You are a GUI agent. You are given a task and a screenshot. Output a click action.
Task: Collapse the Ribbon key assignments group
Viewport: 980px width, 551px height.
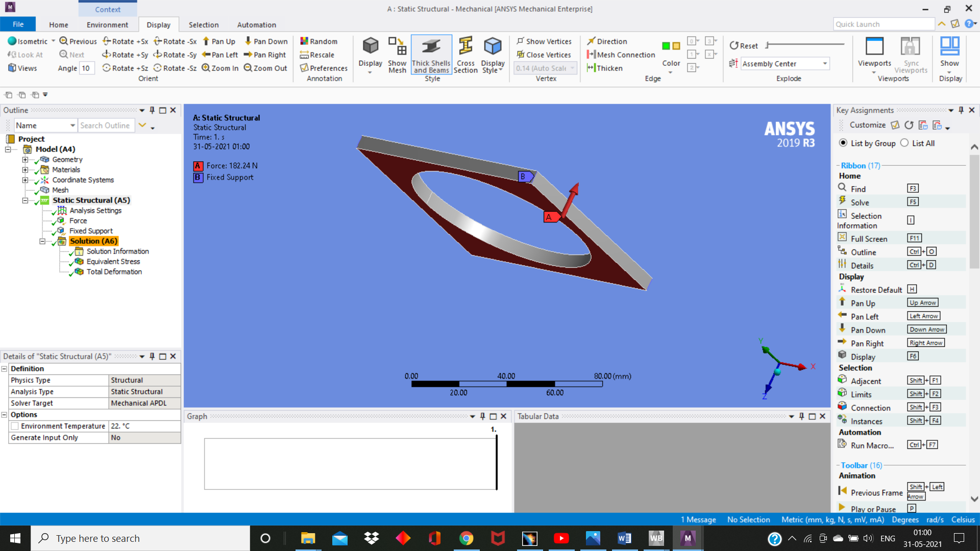838,166
